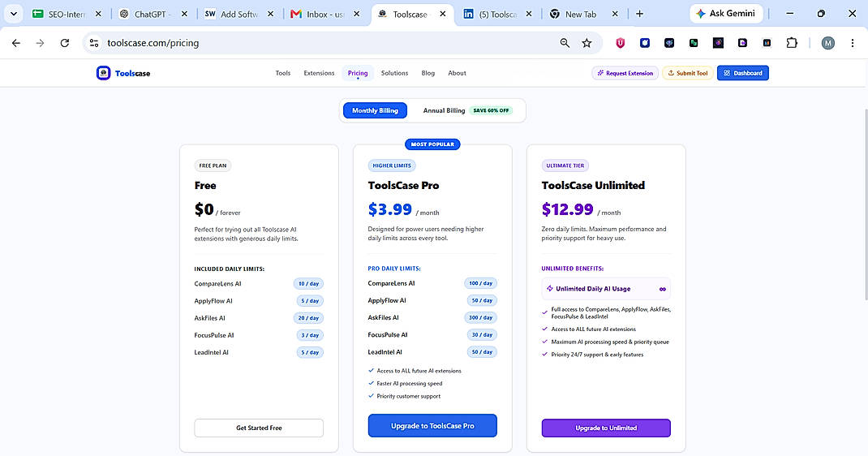868x456 pixels.
Task: Open the profile avatar M
Action: point(828,43)
